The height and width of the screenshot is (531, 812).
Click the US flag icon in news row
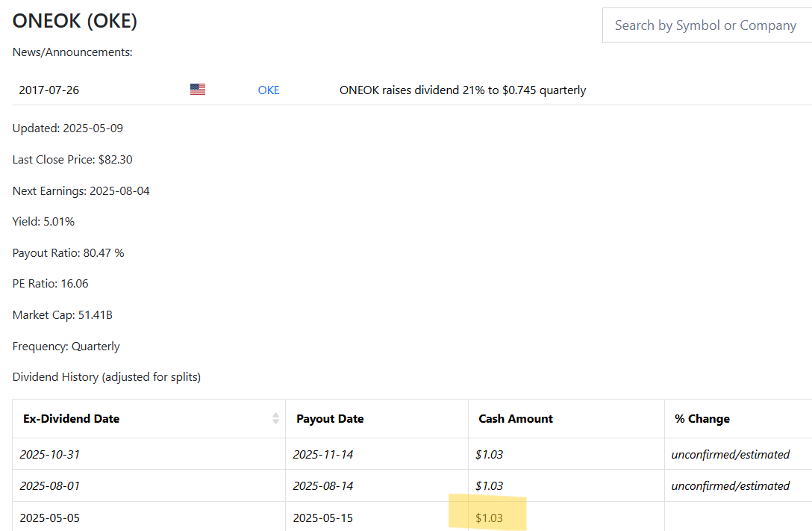click(198, 90)
